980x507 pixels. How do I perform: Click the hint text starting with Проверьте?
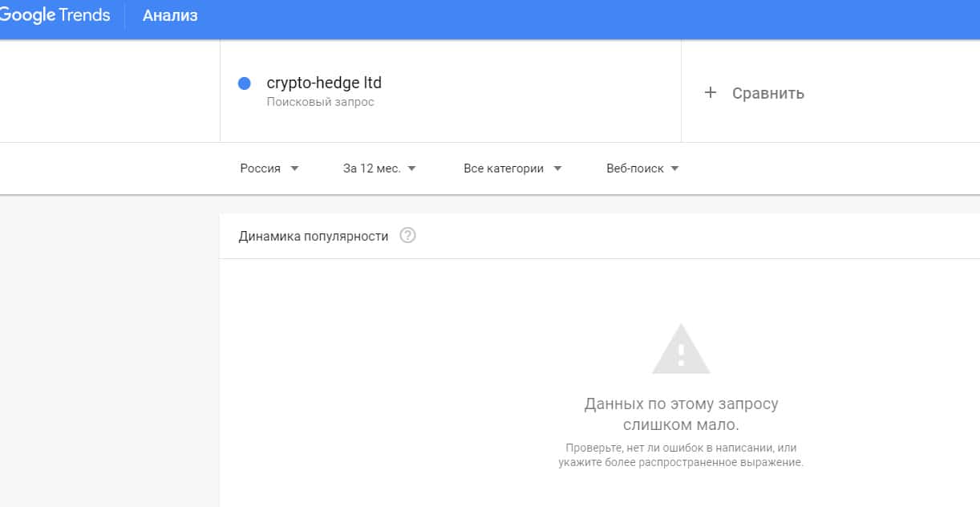tap(681, 455)
